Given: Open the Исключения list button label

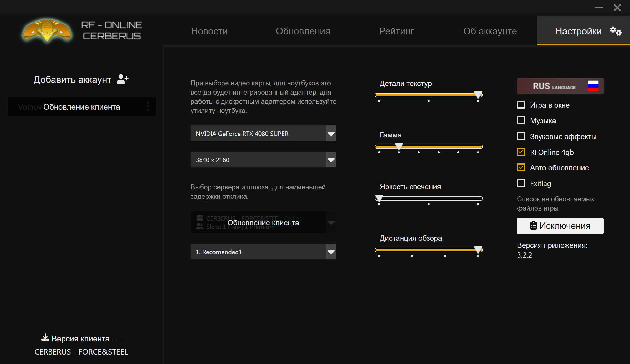Looking at the screenshot, I should 565,226.
